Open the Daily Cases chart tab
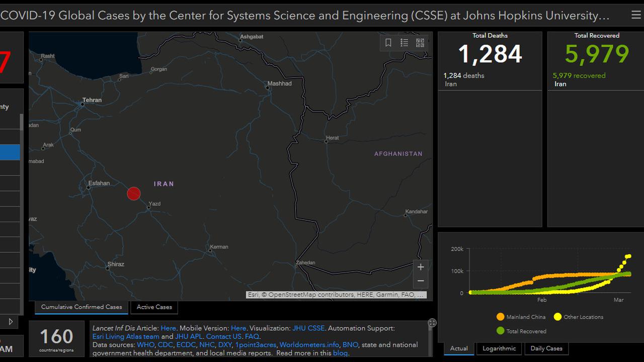Viewport: 644px width, 362px height. coord(546,348)
